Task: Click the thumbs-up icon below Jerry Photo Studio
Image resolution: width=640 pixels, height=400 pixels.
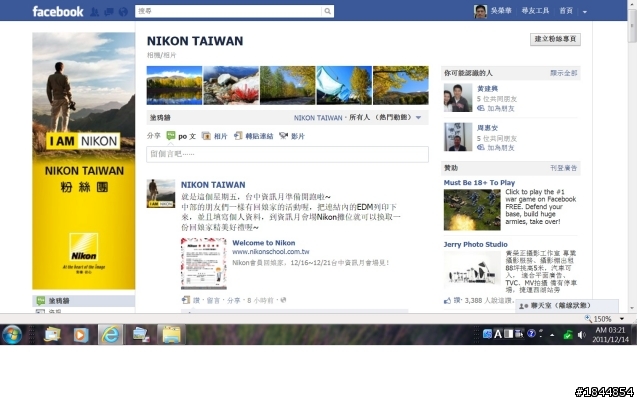Action: (447, 301)
